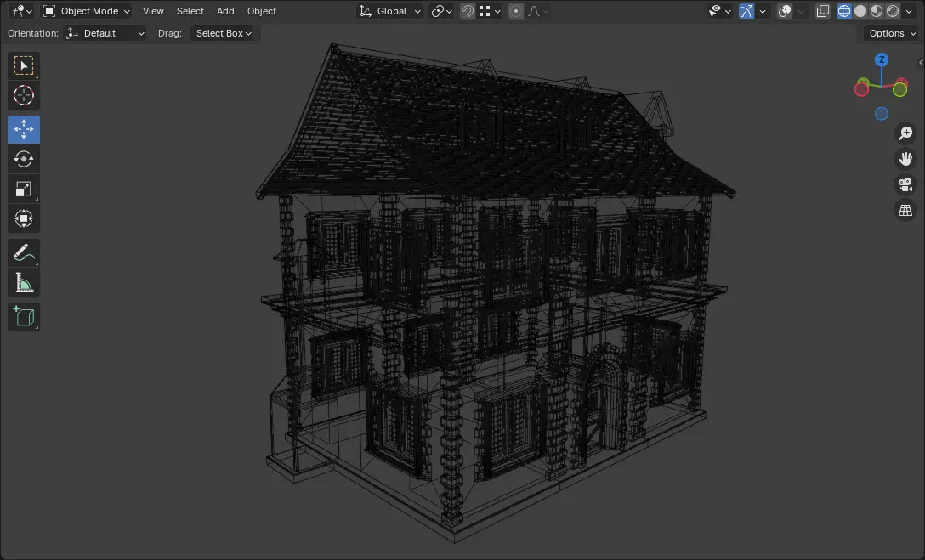Click the pan view hand icon
This screenshot has width=925, height=560.
(x=905, y=159)
